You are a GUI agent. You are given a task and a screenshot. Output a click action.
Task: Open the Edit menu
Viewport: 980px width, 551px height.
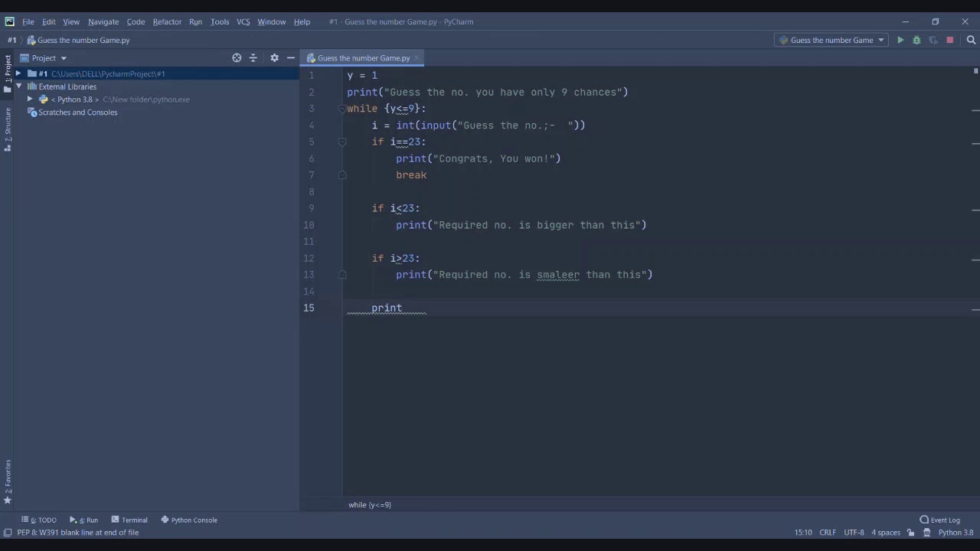click(x=48, y=21)
